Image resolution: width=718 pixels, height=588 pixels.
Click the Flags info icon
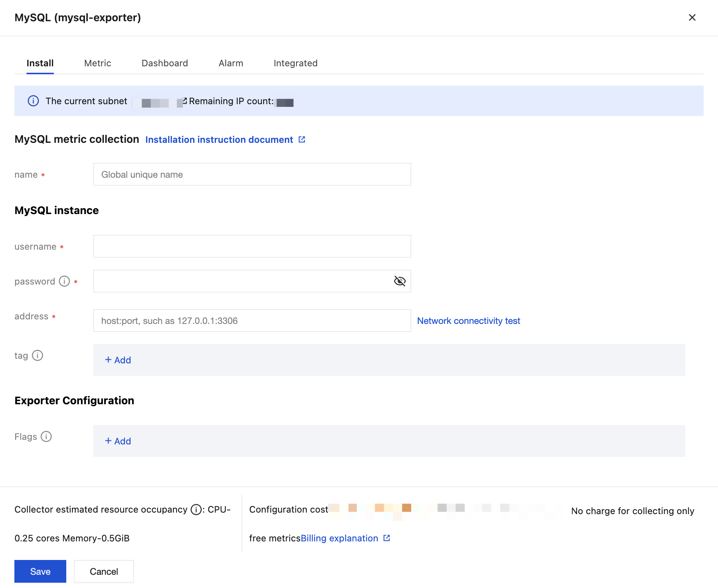tap(46, 436)
